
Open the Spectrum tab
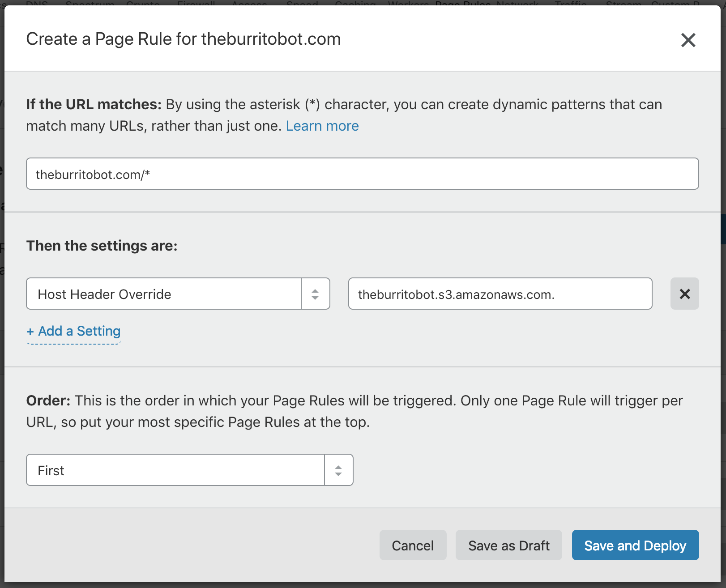click(89, 4)
